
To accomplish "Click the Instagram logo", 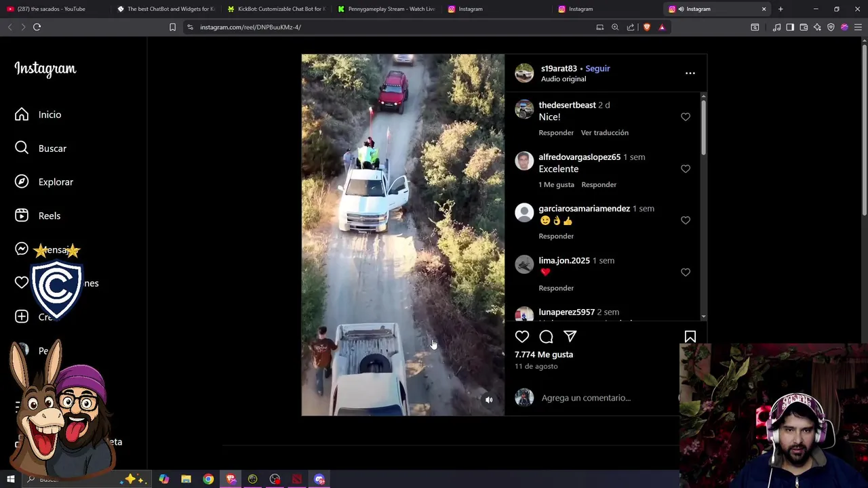I will point(45,69).
